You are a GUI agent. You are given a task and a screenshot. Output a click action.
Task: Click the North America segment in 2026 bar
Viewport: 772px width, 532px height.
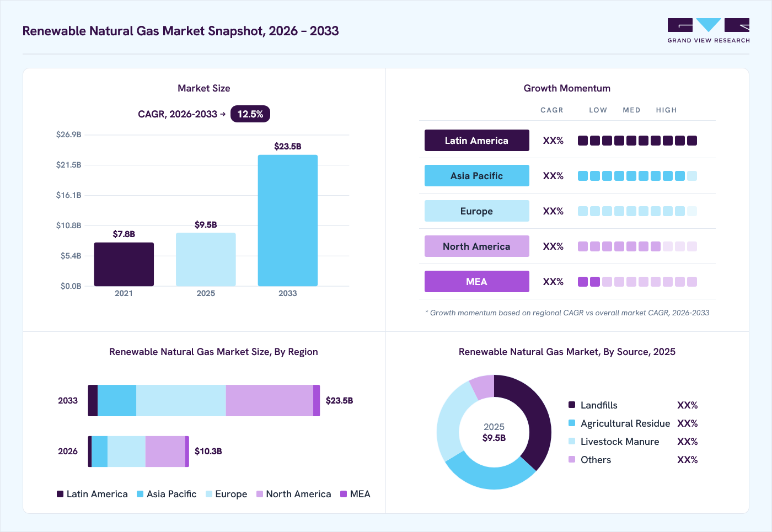pos(165,452)
